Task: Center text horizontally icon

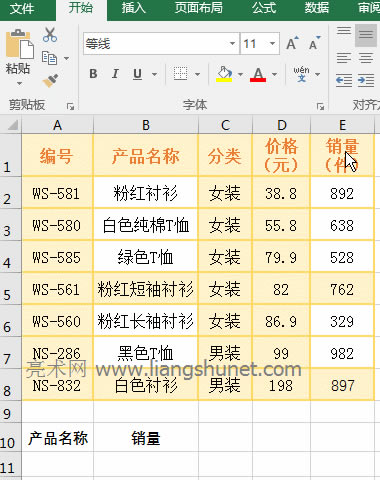Action: coord(366,58)
